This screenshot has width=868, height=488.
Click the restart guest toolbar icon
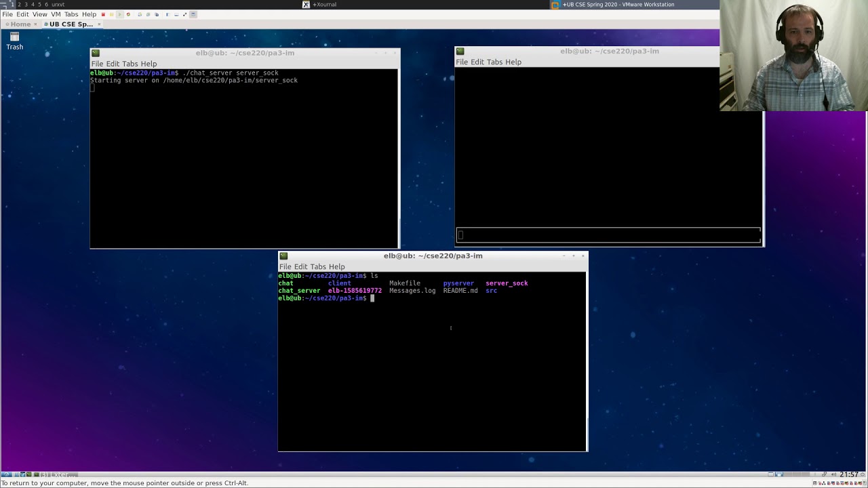[x=128, y=14]
